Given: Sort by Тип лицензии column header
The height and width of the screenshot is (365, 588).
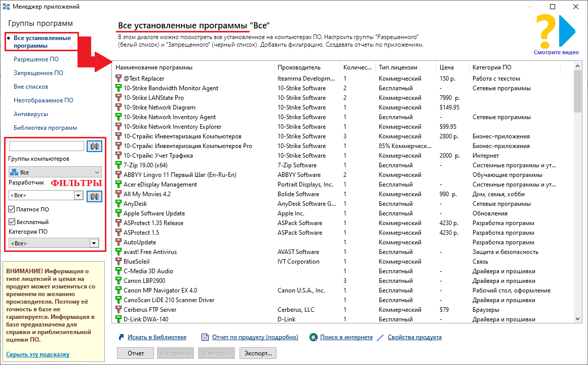Looking at the screenshot, I should point(406,67).
